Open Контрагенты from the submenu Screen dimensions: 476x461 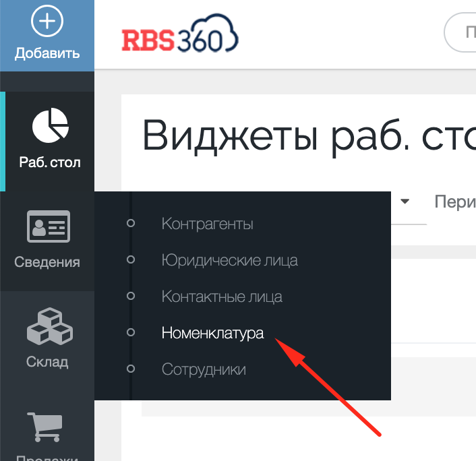point(207,224)
